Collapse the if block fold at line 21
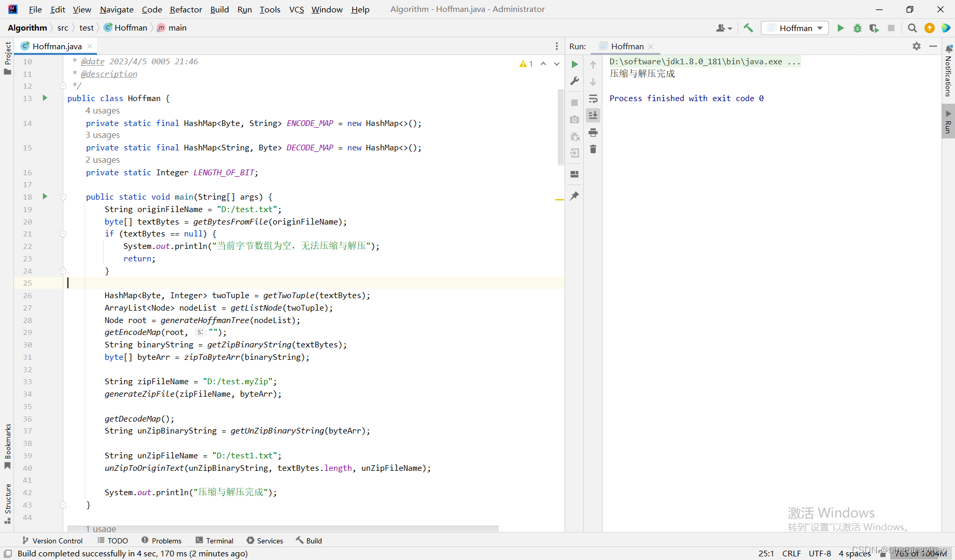955x560 pixels. tap(63, 234)
